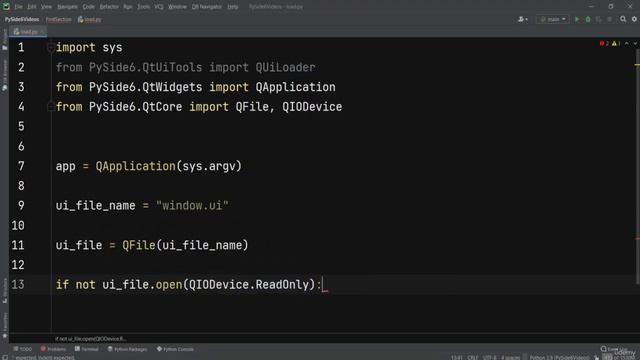The height and width of the screenshot is (360, 640).
Task: Open the Python Console tool window
Action: (176, 349)
